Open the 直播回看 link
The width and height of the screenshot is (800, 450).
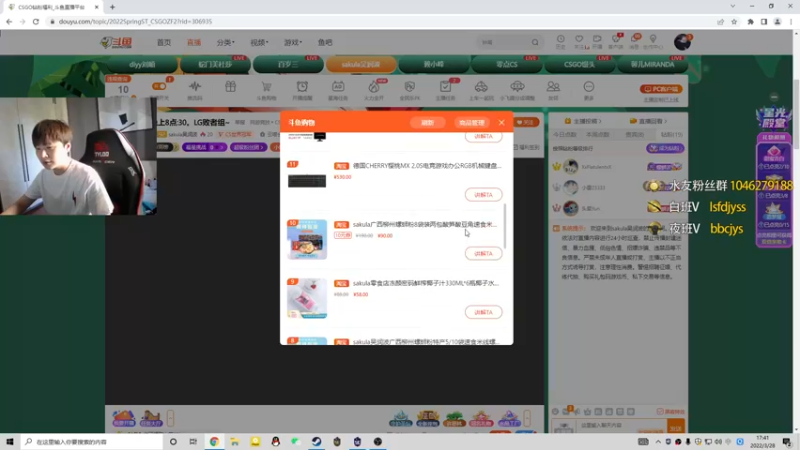pyautogui.click(x=648, y=121)
